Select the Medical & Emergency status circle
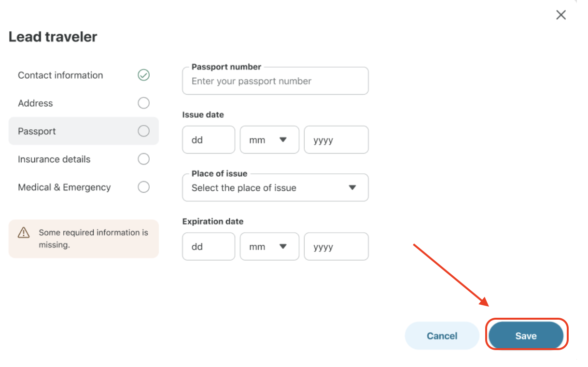 [x=143, y=187]
